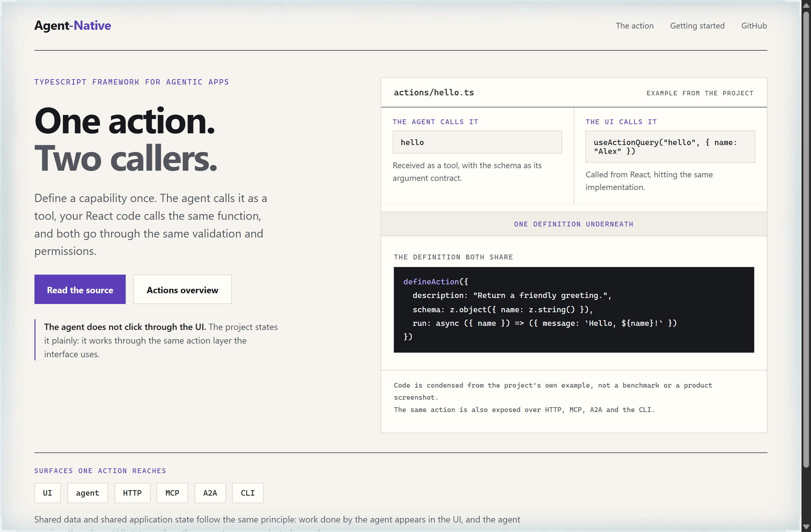The width and height of the screenshot is (811, 532).
Task: Click the scrollbar down arrow
Action: pos(806,526)
